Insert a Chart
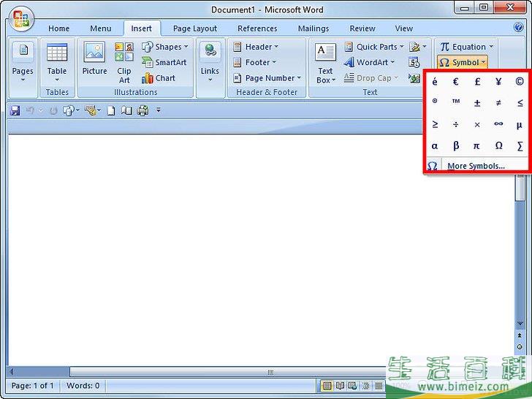This screenshot has height=399, width=532. (159, 78)
